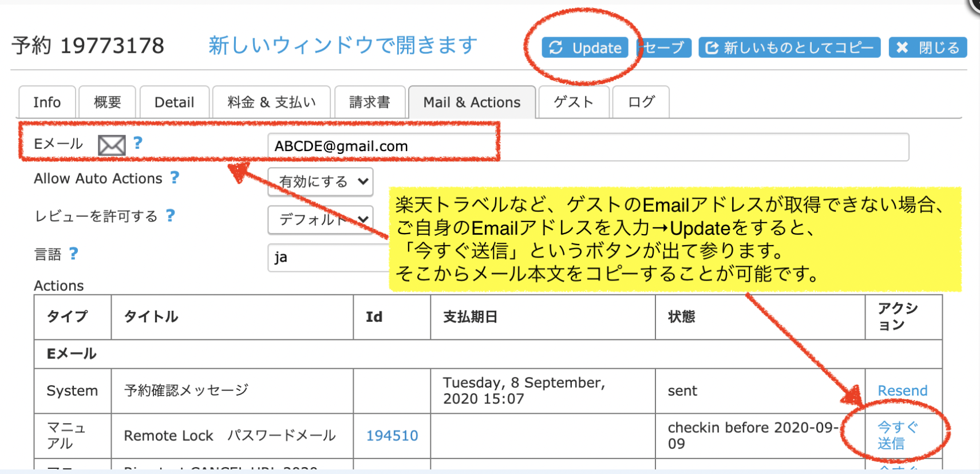The height and width of the screenshot is (474, 980).
Task: Open the レビューを許可する dropdown
Action: pyautogui.click(x=321, y=219)
